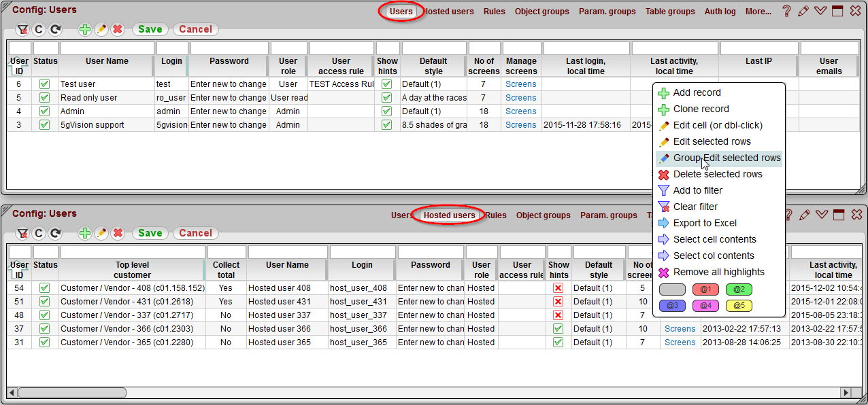
Task: Select the Edit pencil icon in top toolbar
Action: coord(101,29)
